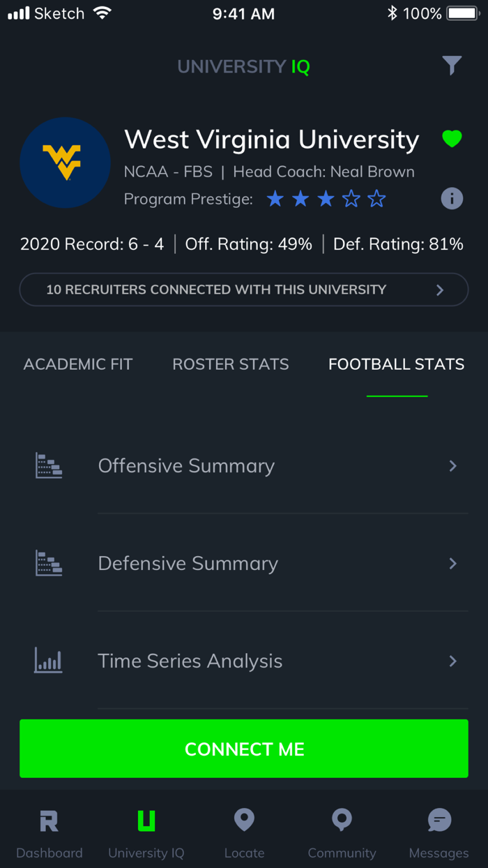The height and width of the screenshot is (868, 488).
Task: Switch to the Academic Fit tab
Action: [78, 364]
